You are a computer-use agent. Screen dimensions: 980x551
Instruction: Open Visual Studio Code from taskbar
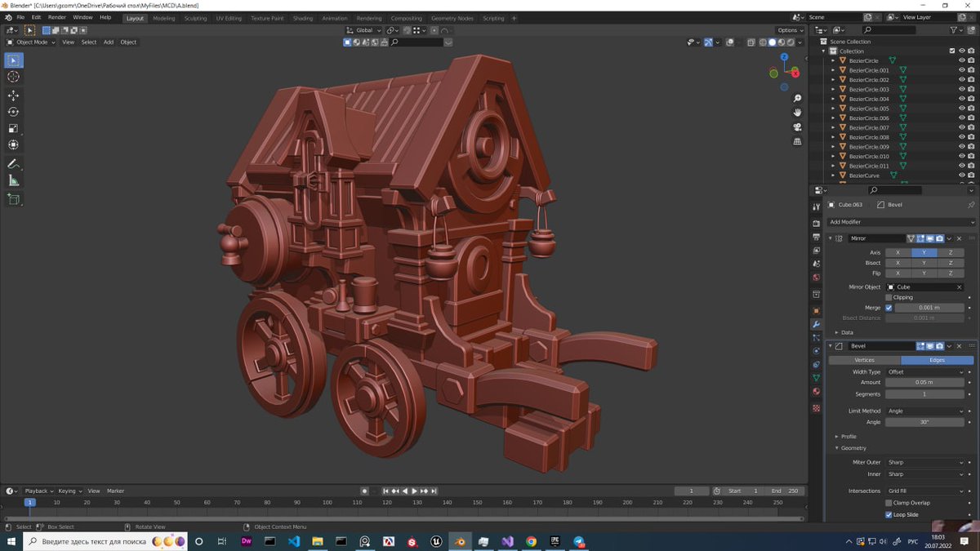point(294,541)
